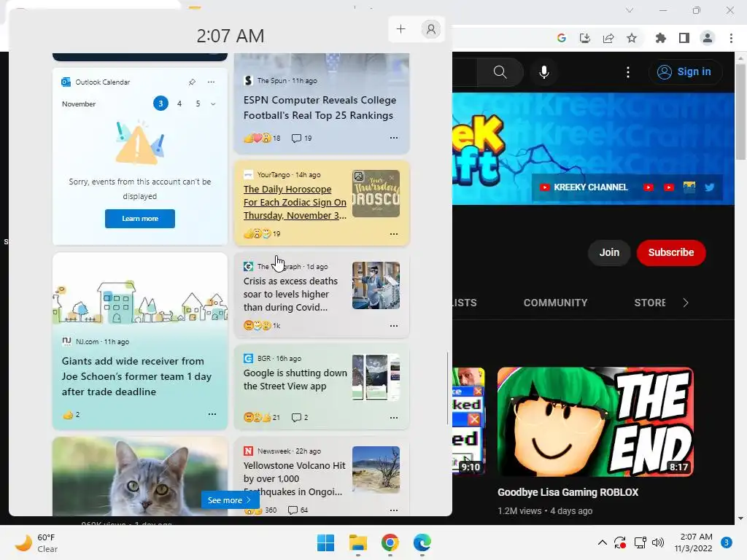Click the Join button on channel
The image size is (747, 560).
[609, 252]
